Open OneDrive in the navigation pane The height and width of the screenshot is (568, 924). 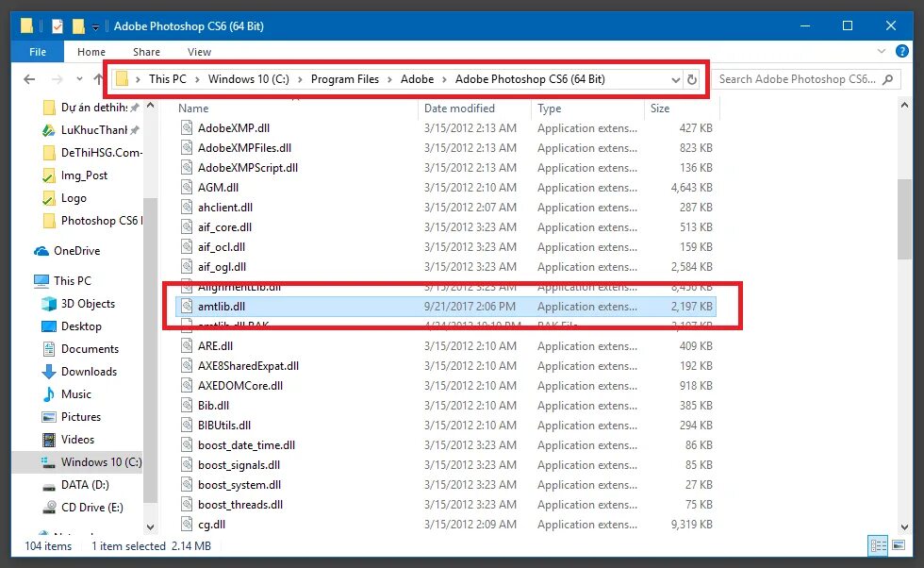point(67,251)
